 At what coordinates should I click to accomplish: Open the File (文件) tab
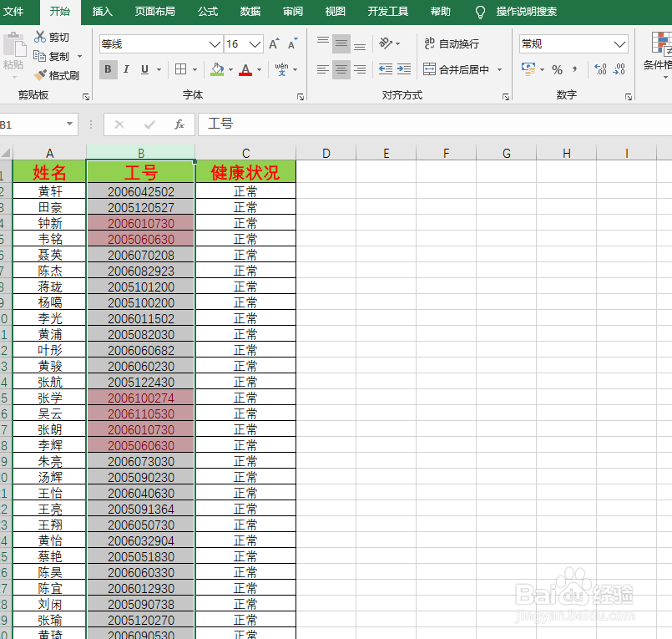coord(13,12)
